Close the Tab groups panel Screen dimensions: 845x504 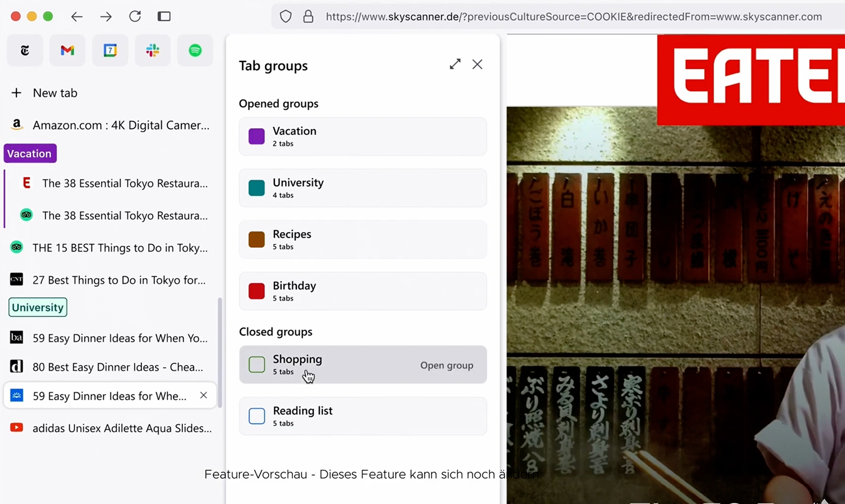point(477,64)
